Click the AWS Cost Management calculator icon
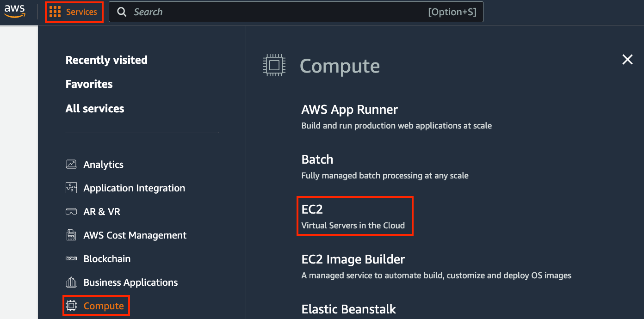Screen dimensions: 644x319 (x=71, y=235)
